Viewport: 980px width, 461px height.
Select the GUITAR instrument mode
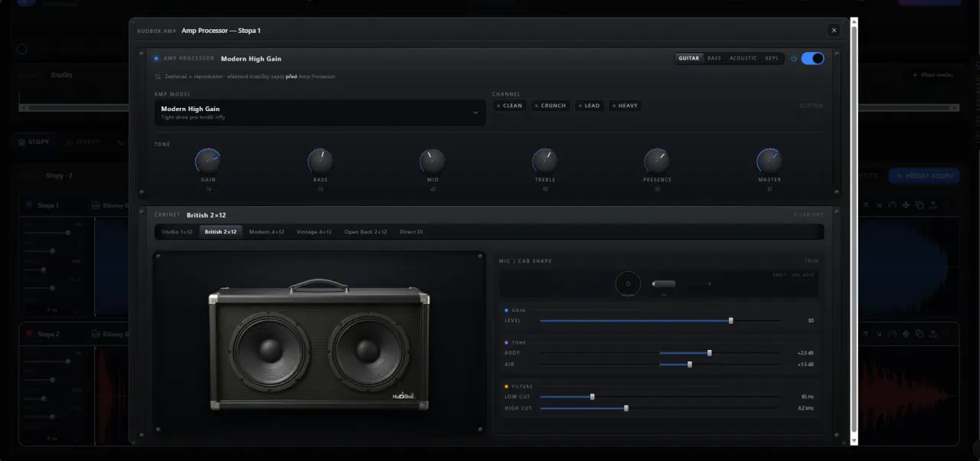(689, 58)
